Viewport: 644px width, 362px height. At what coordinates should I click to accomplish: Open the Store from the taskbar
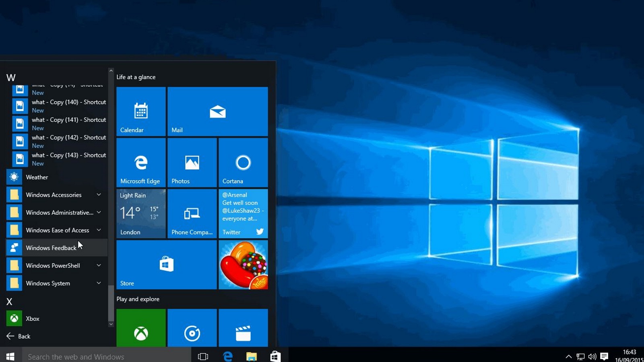tap(275, 356)
